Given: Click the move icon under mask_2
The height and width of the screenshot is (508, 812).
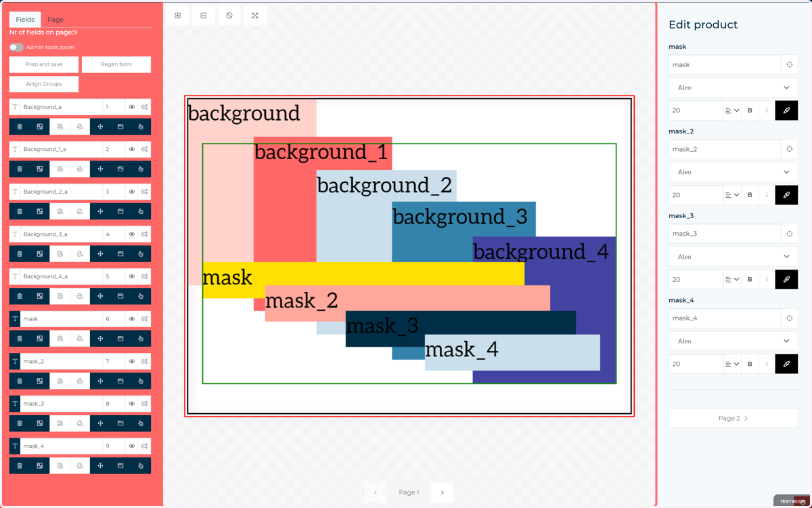Looking at the screenshot, I should (x=100, y=381).
